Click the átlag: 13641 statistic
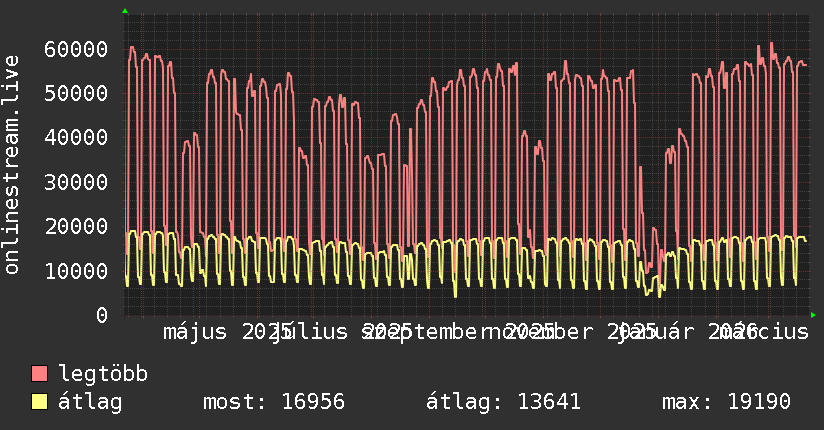824x430 pixels. [503, 402]
